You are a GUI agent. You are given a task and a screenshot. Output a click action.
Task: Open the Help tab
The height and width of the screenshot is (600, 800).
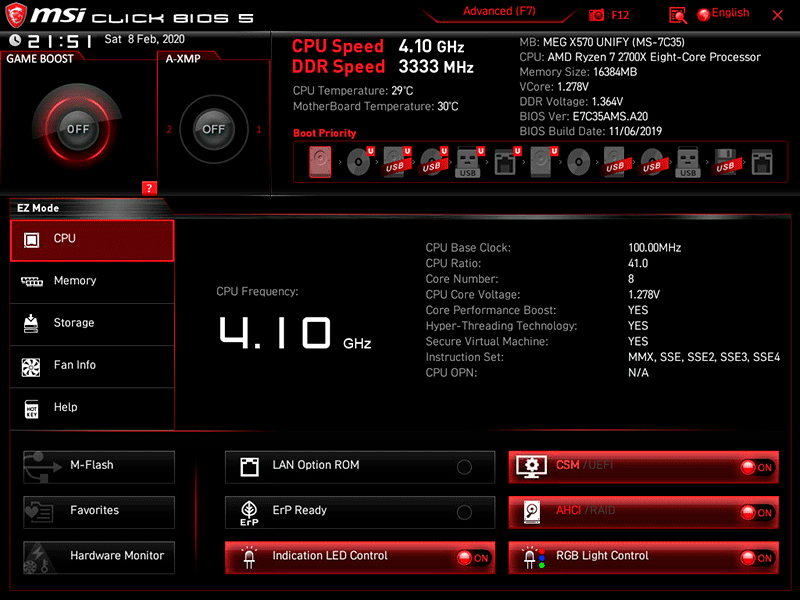click(92, 408)
